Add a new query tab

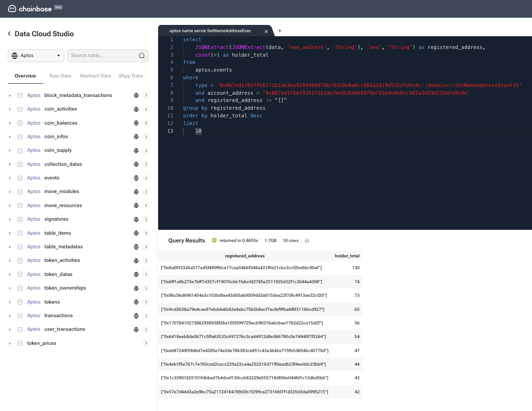280,31
